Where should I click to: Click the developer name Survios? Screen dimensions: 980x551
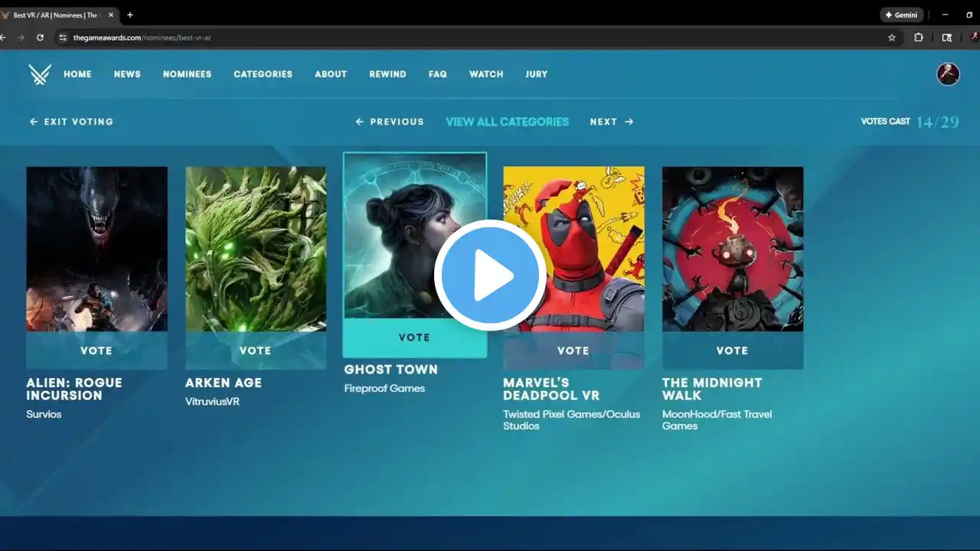click(x=44, y=414)
